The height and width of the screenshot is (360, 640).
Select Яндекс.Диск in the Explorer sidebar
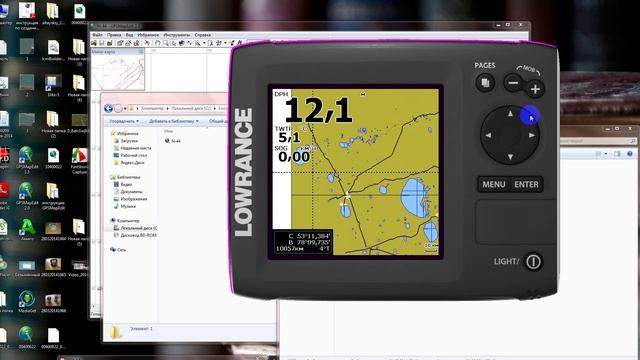(x=129, y=162)
